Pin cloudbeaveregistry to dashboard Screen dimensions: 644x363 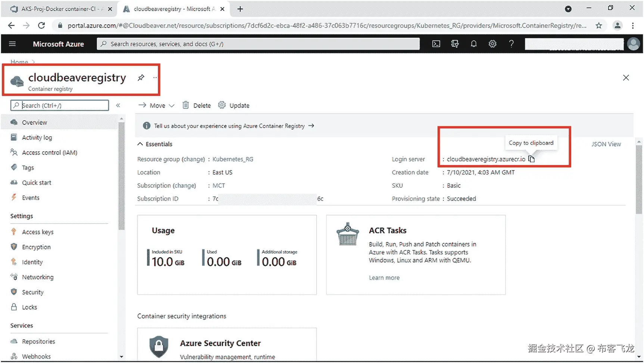141,78
